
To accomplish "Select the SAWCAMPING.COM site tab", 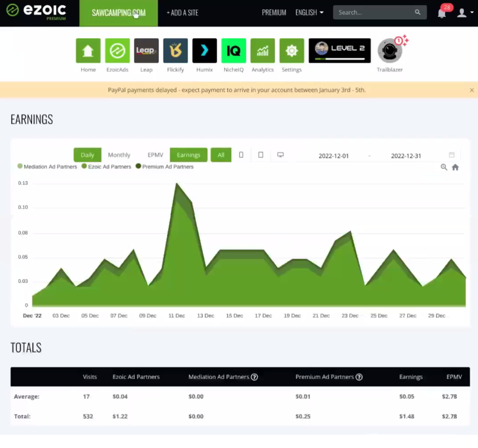I will [x=119, y=13].
